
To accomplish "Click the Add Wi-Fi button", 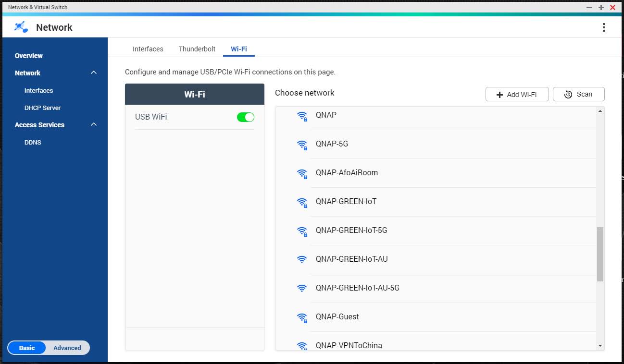I will pyautogui.click(x=517, y=94).
